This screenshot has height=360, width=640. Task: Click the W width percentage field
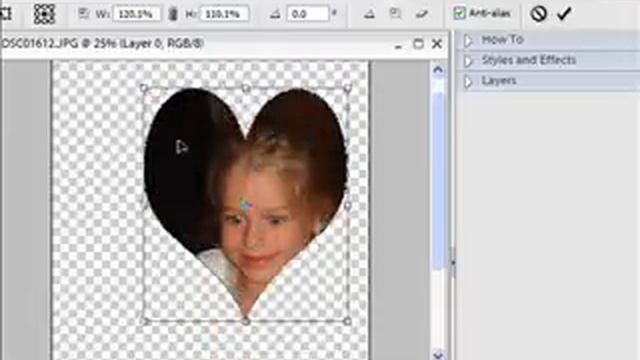(x=137, y=14)
